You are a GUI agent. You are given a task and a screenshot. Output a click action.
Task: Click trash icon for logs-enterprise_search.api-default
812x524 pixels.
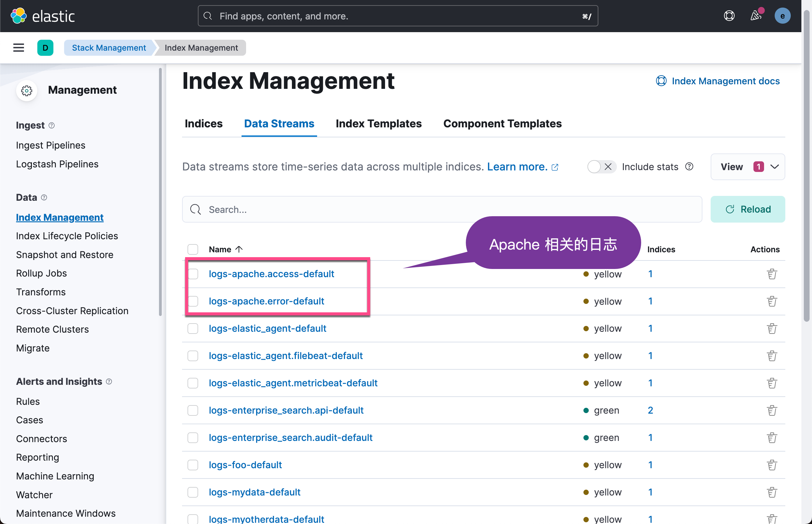771,410
